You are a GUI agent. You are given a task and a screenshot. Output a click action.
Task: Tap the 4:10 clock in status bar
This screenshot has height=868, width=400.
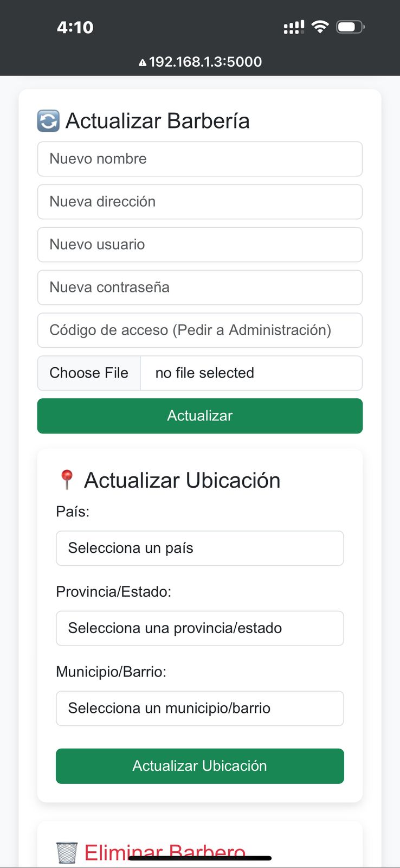point(75,27)
